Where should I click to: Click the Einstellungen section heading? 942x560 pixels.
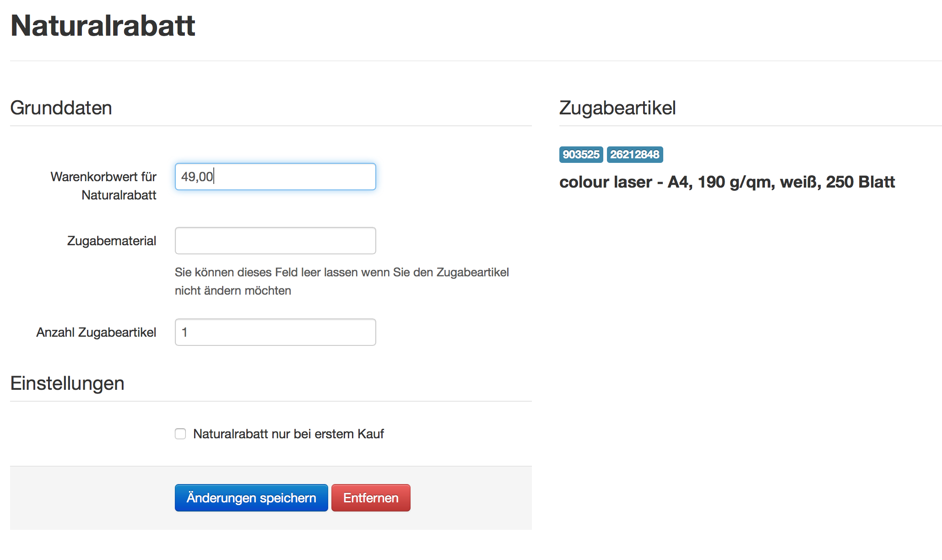tap(67, 383)
